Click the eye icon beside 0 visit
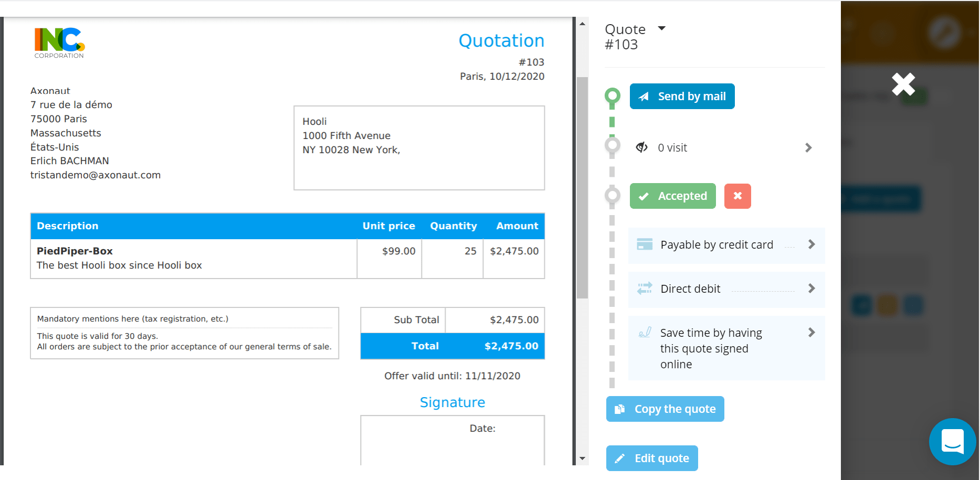This screenshot has height=480, width=980. click(642, 147)
